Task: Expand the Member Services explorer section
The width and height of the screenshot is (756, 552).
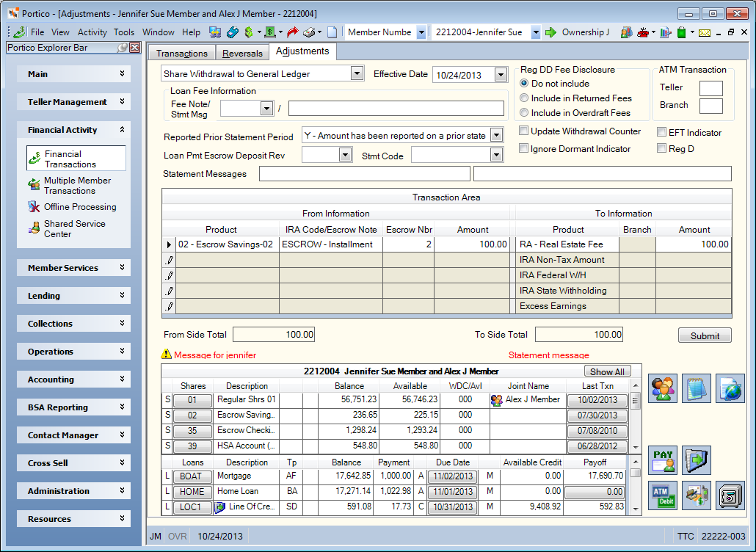Action: 74,268
